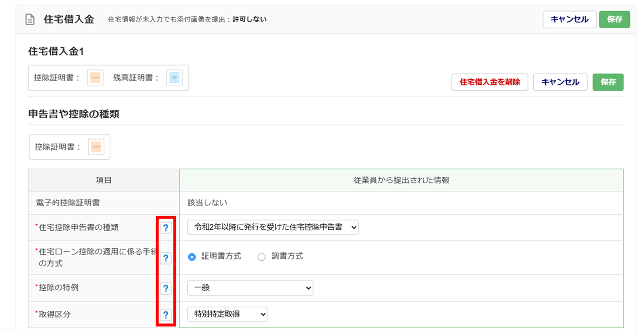Show help for 取得区分
Screen dimensions: 644x331
click(x=166, y=315)
